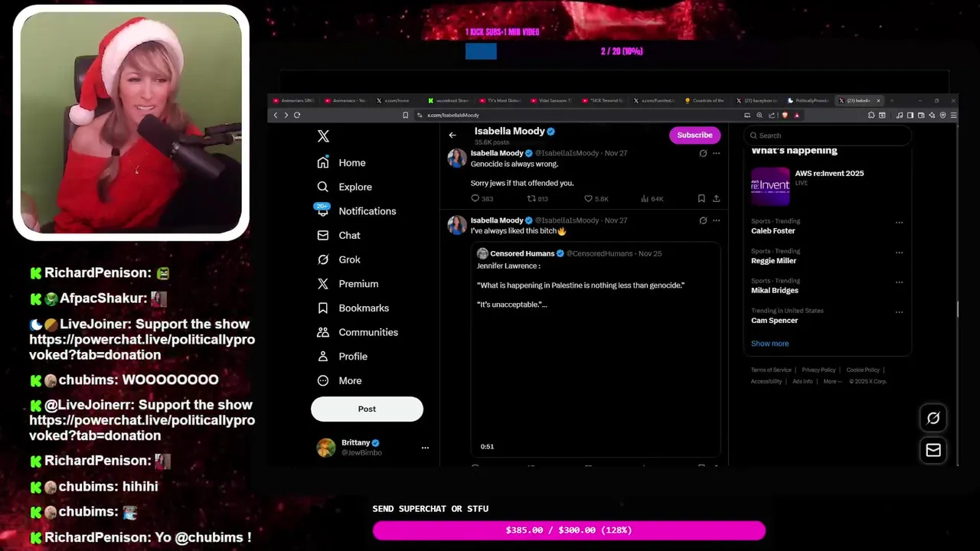Switch to 'Animaniacs SING' browser tab
Screen dimensions: 980x551
(294, 100)
